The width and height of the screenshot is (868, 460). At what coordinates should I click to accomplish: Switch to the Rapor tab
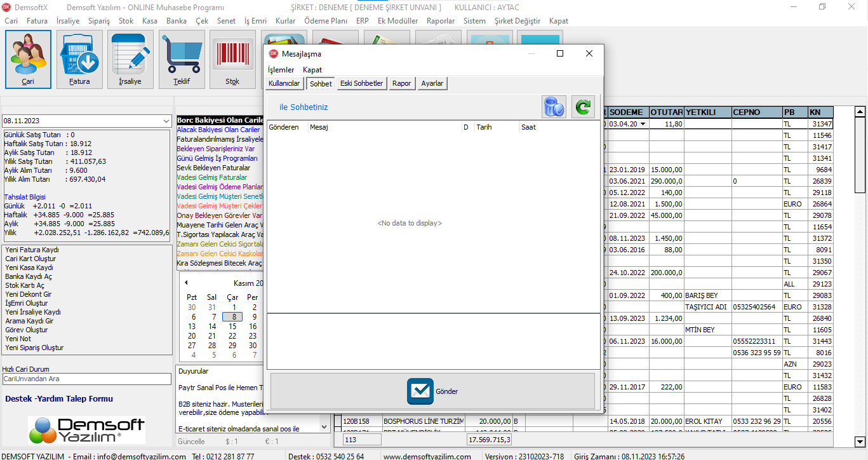401,83
